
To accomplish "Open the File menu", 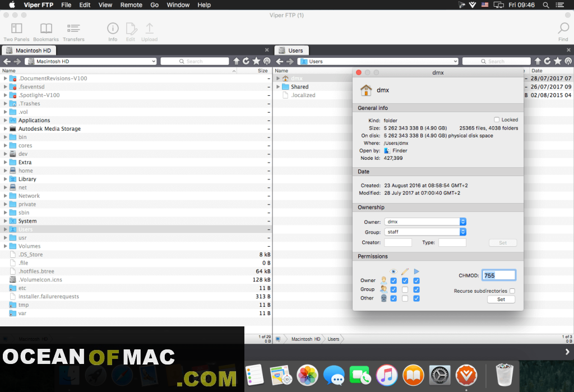I will tap(66, 5).
